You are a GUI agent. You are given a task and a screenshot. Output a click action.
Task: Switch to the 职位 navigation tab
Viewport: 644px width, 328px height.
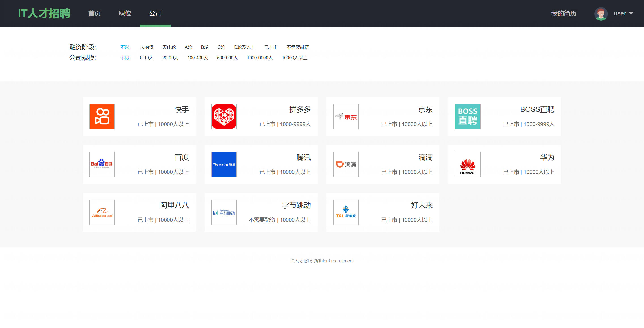(125, 13)
